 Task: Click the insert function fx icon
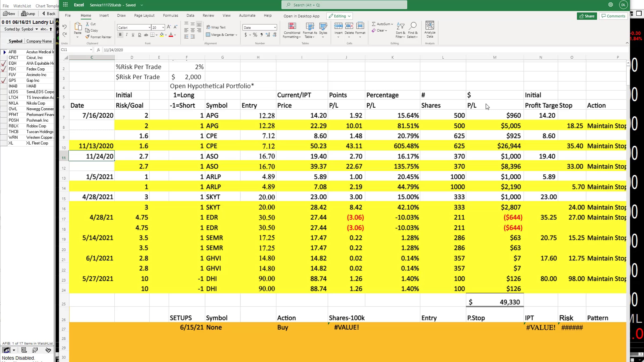98,50
